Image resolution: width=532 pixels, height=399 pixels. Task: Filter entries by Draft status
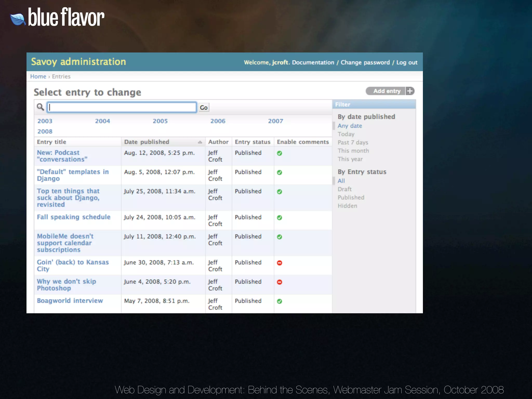(x=344, y=189)
